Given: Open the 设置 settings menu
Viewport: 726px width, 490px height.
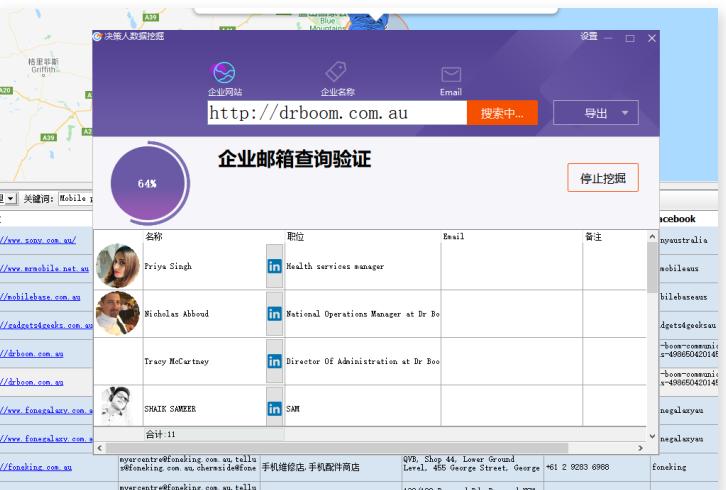Looking at the screenshot, I should click(x=588, y=36).
